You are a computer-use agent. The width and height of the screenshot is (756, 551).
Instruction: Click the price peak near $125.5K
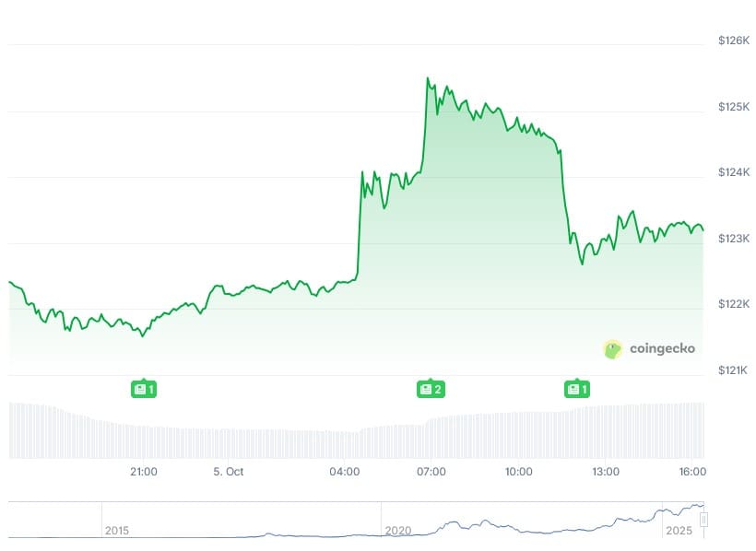point(428,79)
